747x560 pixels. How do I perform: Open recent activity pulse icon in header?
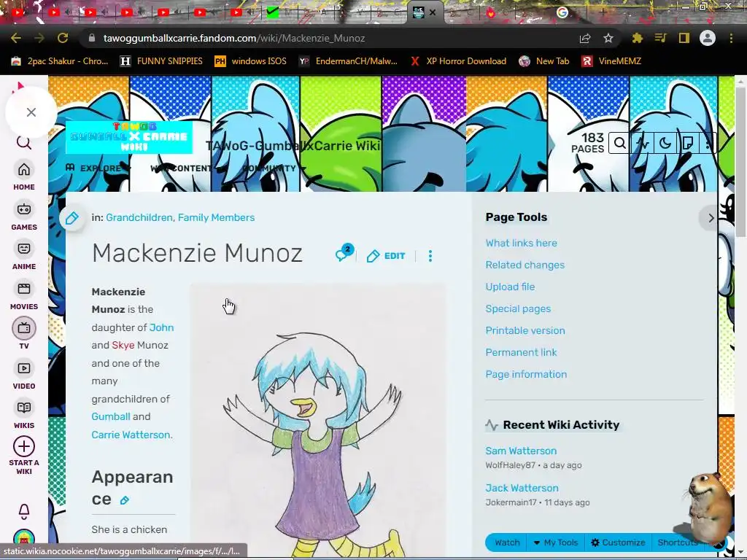point(643,143)
